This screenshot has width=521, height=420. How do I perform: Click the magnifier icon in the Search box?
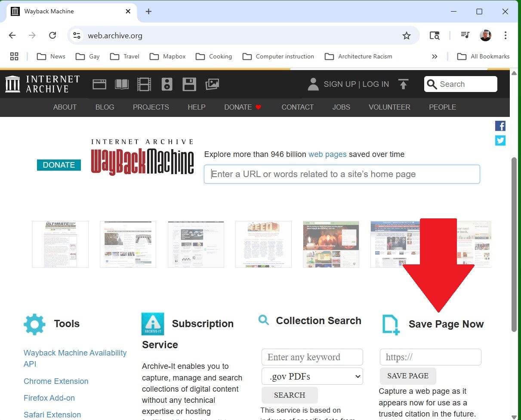432,84
